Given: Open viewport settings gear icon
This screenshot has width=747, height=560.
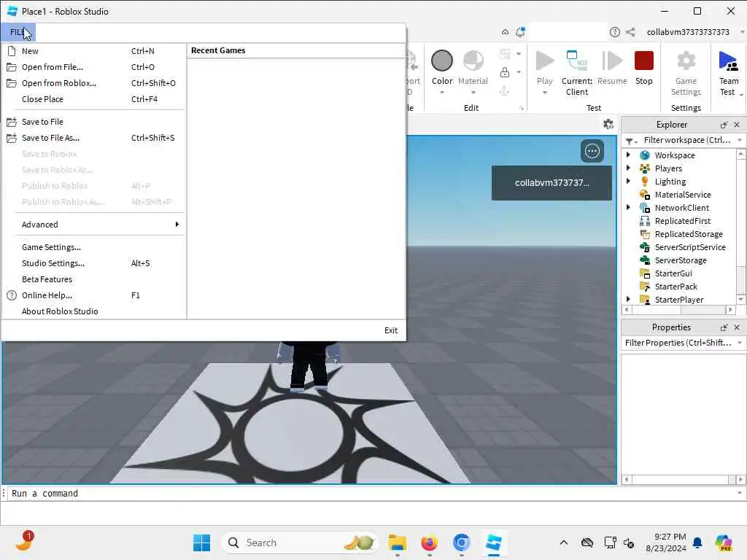Looking at the screenshot, I should click(608, 124).
